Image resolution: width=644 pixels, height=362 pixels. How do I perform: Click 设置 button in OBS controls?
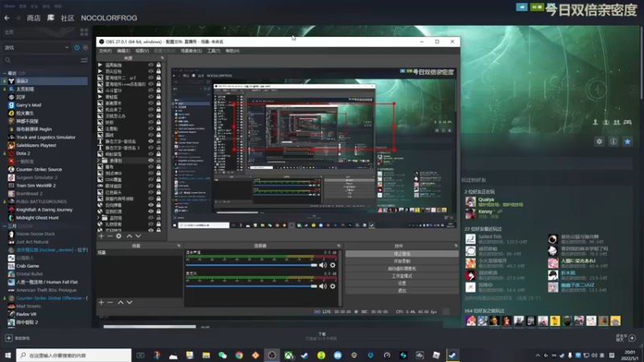coord(402,283)
